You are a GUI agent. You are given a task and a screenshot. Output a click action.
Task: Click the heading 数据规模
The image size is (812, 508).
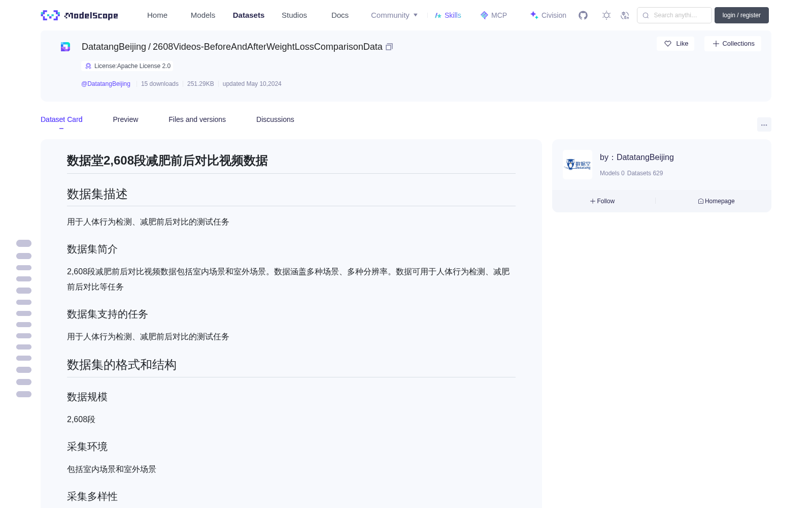coord(87,397)
